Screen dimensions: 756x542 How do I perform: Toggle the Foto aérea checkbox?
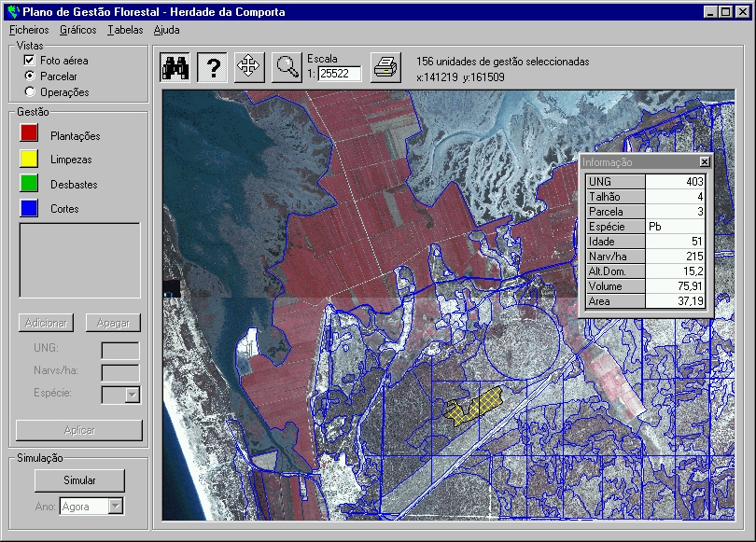[x=30, y=61]
